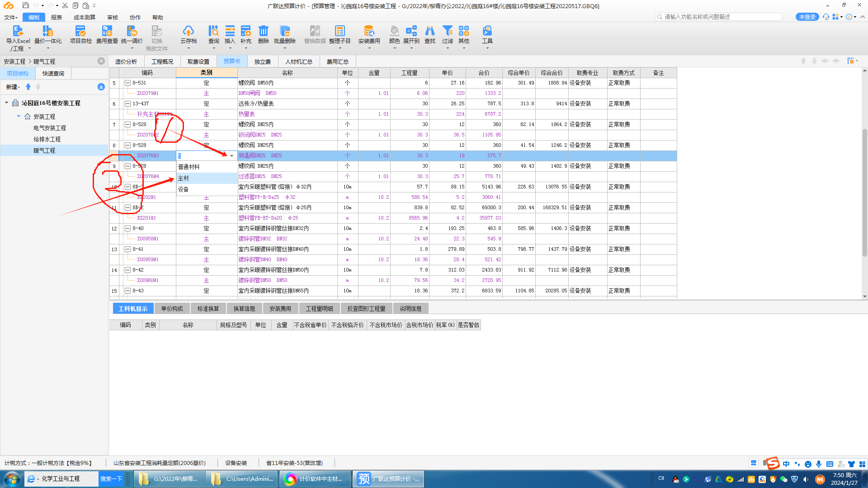
Task: Open the 类别 dropdown arrow in selected row
Action: [x=232, y=155]
